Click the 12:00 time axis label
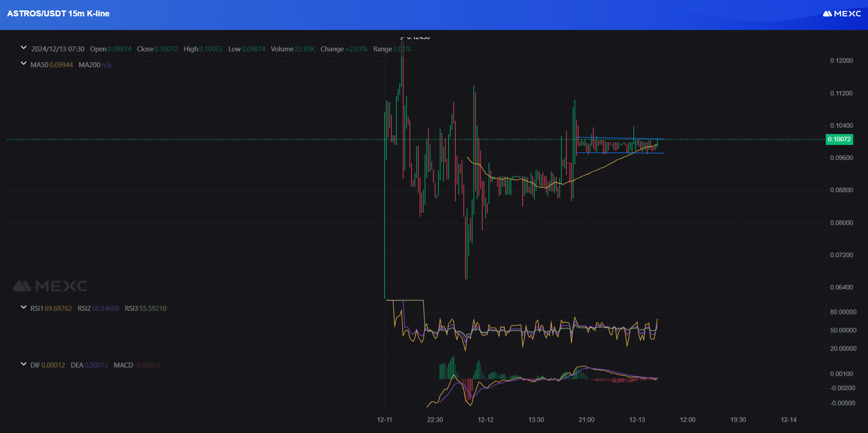The height and width of the screenshot is (433, 868). pyautogui.click(x=687, y=420)
